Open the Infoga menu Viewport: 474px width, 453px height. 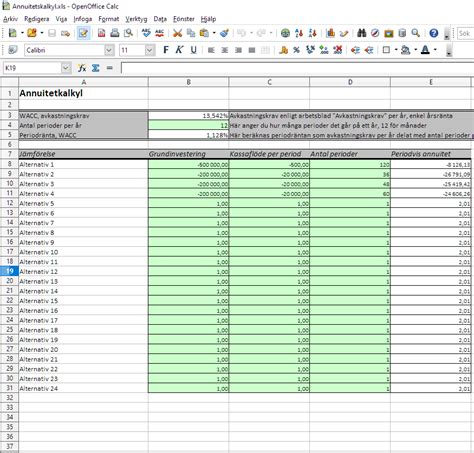(x=83, y=19)
